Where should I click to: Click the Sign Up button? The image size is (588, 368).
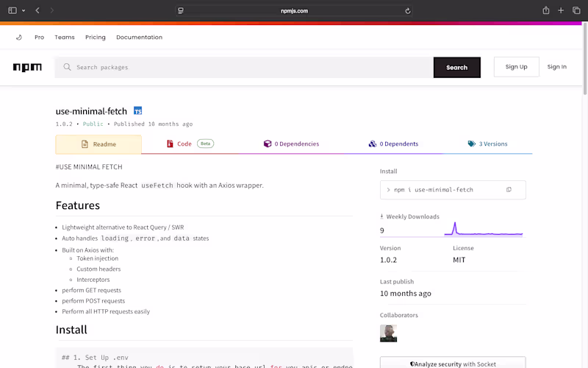517,67
